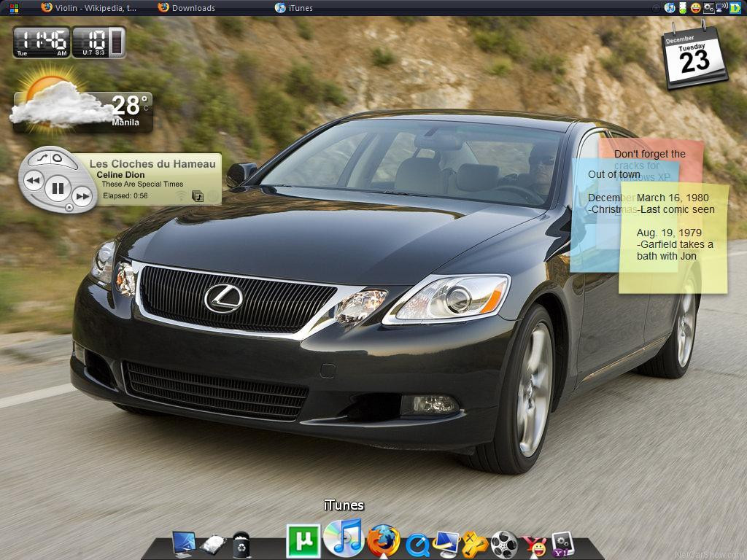Open the December Tuesday 23 calendar widget
This screenshot has height=560, width=747.
(x=694, y=57)
